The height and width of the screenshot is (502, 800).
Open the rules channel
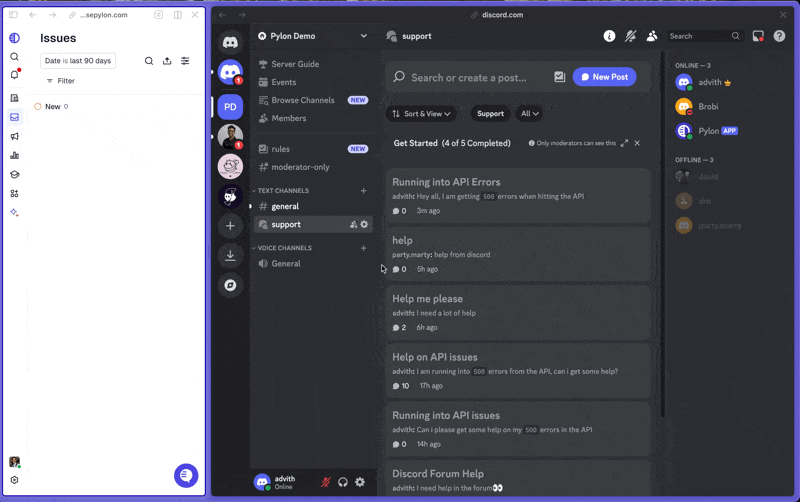[313, 148]
